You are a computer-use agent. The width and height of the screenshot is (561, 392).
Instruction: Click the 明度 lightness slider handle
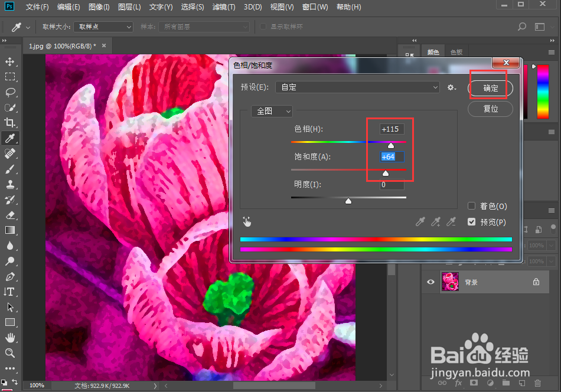coord(348,201)
